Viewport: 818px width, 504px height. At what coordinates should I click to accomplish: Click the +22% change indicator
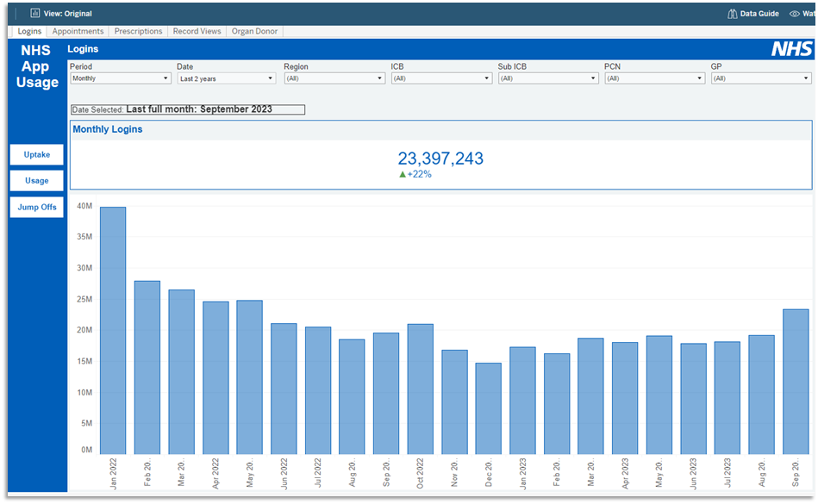click(415, 174)
